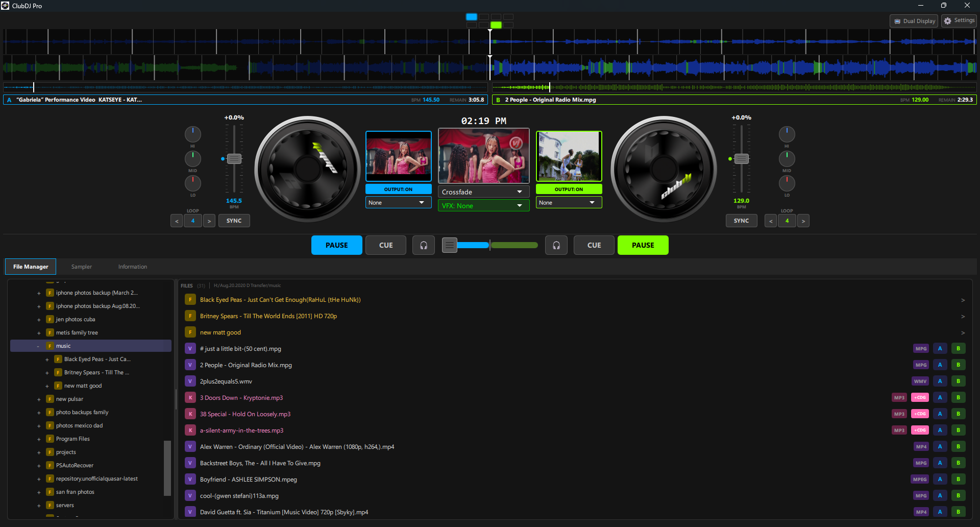Click the MP4 badge on the Alex Warren video
The image size is (980, 527).
(921, 446)
